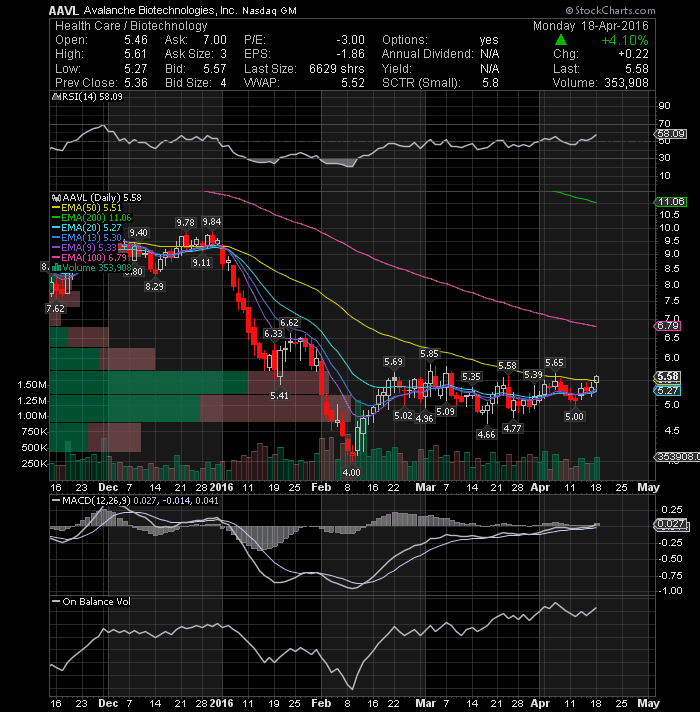The height and width of the screenshot is (712, 700).
Task: Click the green up-arrow triangle beside +4.10%
Action: (561, 40)
